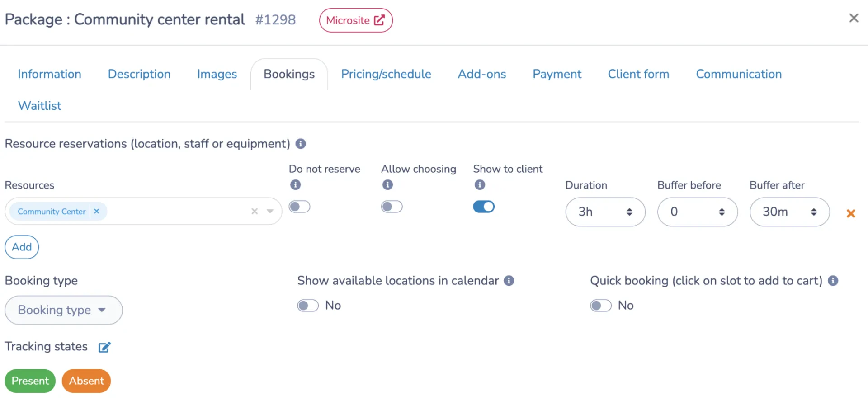Open the Booking type dropdown
868x410 pixels.
click(x=64, y=310)
